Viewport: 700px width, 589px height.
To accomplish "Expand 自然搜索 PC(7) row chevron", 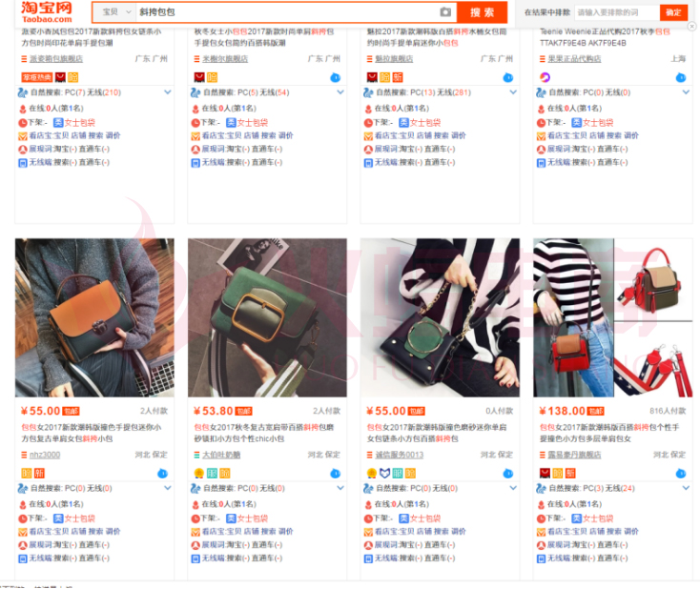I will point(168,92).
